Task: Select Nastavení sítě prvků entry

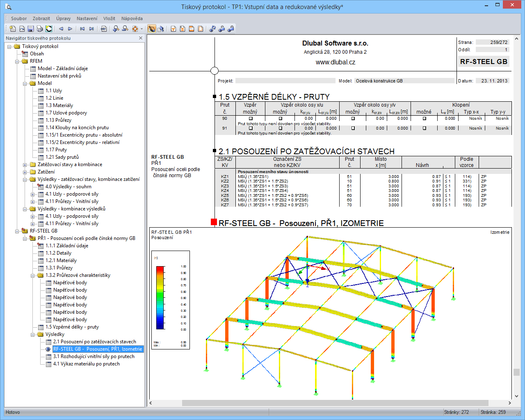Action: click(x=59, y=76)
